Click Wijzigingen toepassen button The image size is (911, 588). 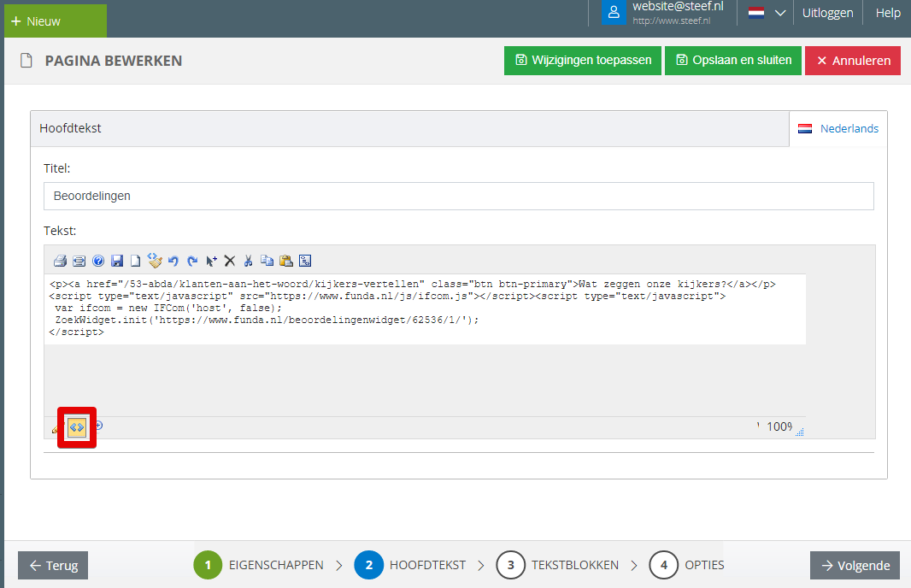click(583, 61)
